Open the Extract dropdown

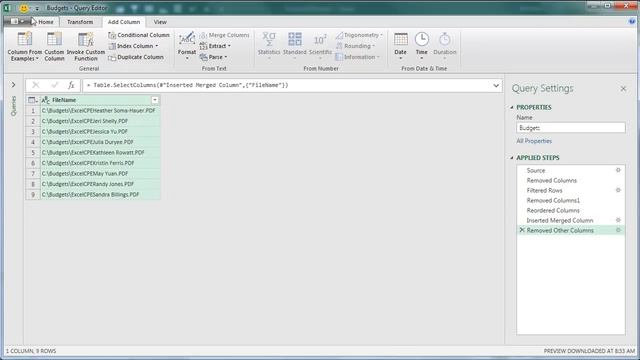pyautogui.click(x=215, y=46)
